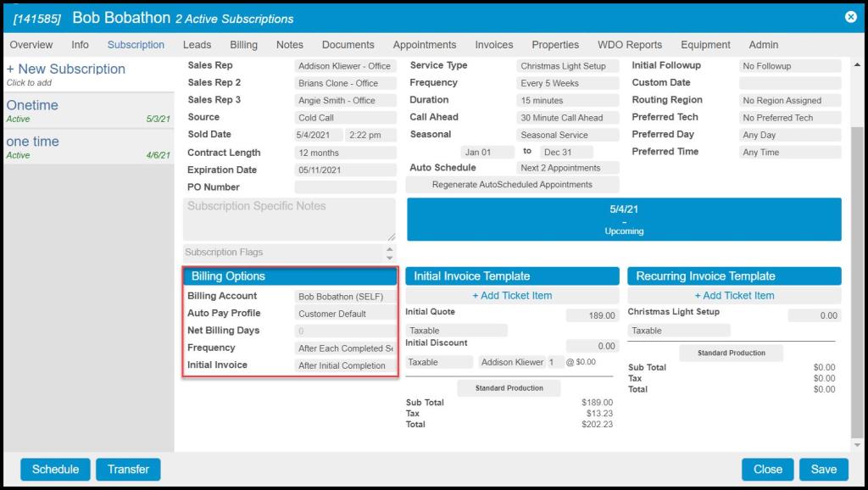Expand the Auto Pay Profile dropdown
Screen dimensions: 868x490
pos(345,314)
